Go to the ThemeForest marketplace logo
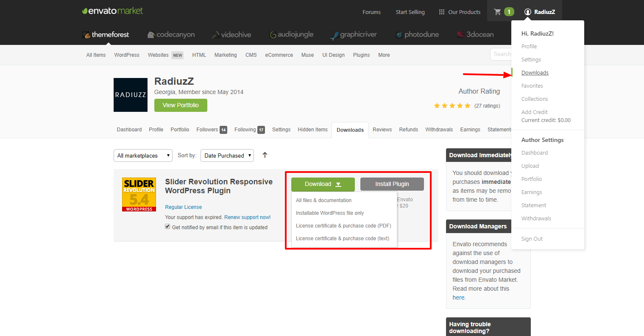Screen dimensions: 644x336 click(x=106, y=35)
